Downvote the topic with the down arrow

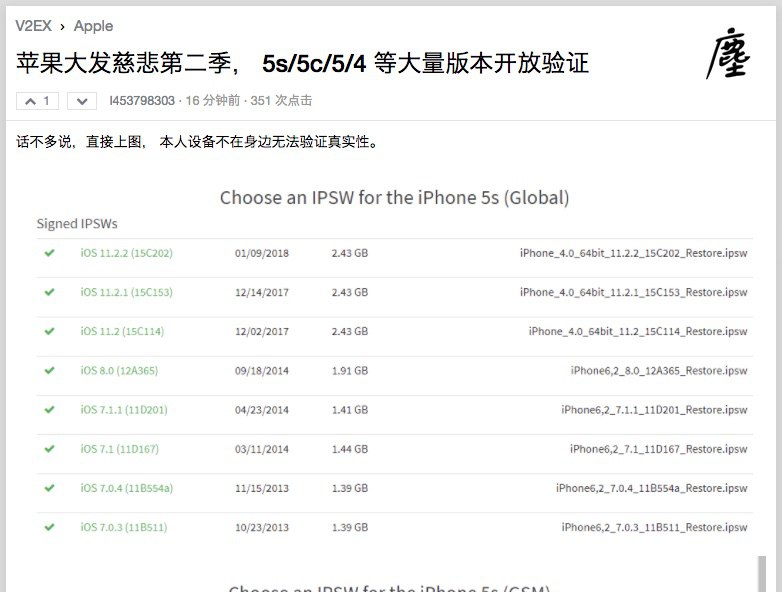click(x=82, y=101)
